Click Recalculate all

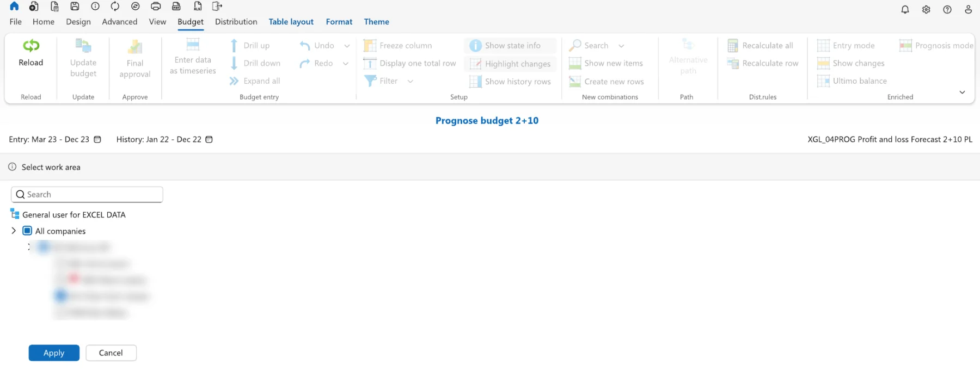pyautogui.click(x=761, y=46)
